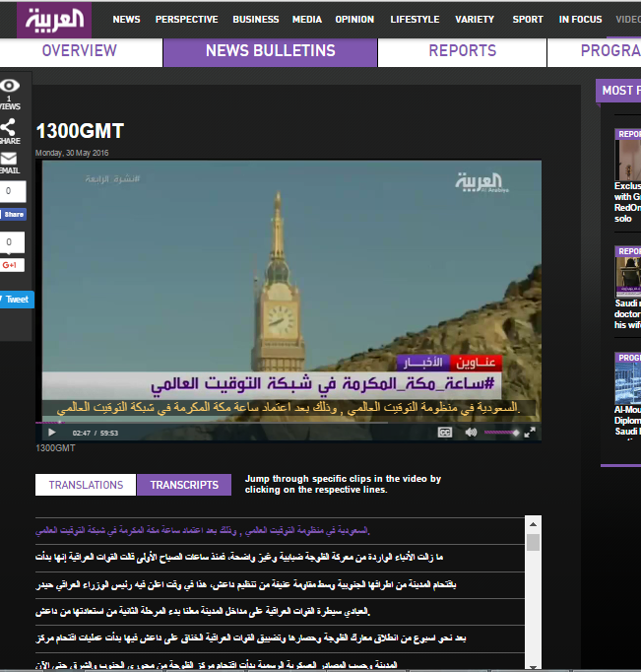Open the Saudi doctor report thumbnail
The image size is (641, 672).
point(628,272)
